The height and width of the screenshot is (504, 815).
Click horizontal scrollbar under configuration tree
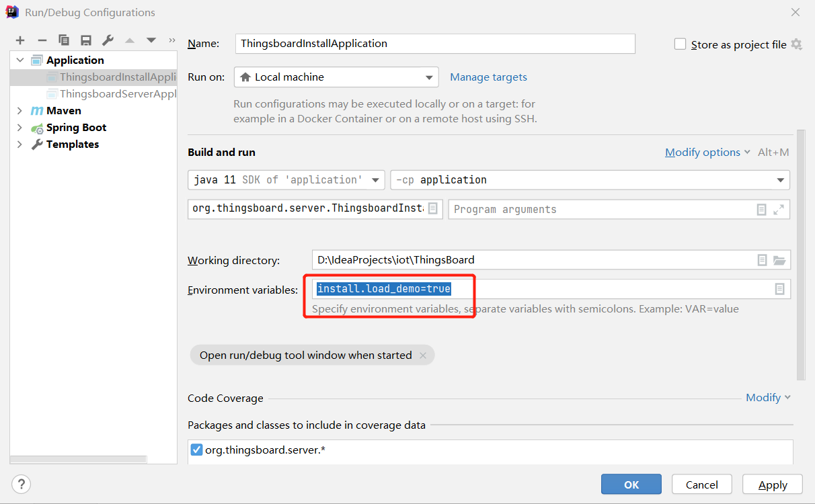tap(78, 460)
